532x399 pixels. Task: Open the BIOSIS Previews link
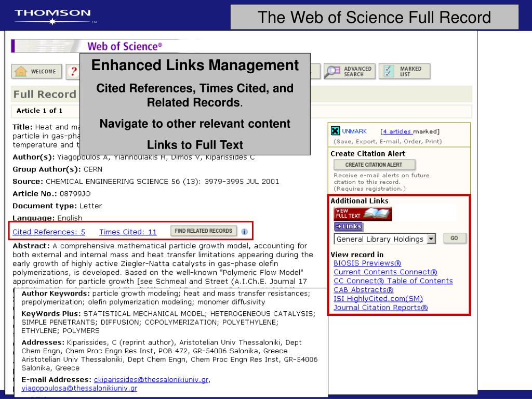tap(367, 263)
